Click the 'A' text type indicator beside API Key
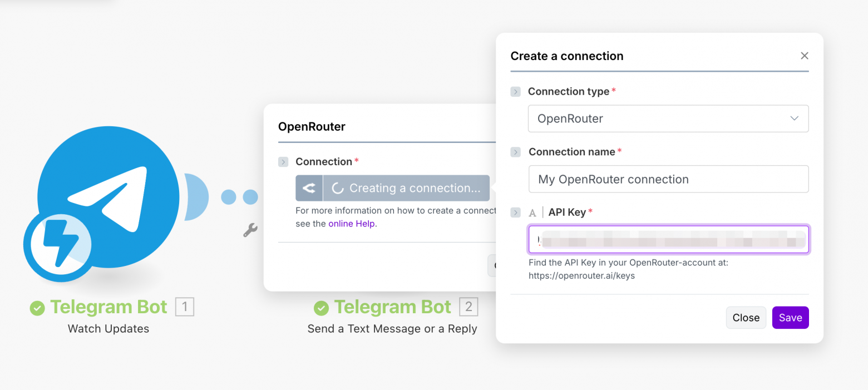Viewport: 868px width, 390px height. pyautogui.click(x=532, y=213)
